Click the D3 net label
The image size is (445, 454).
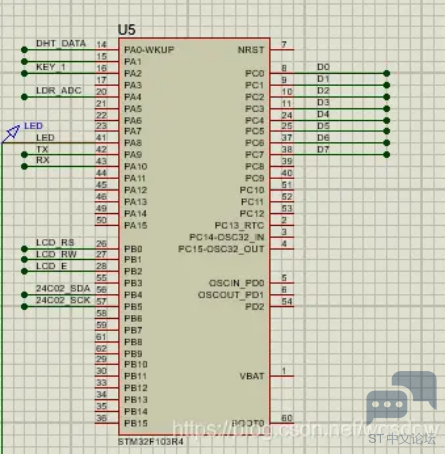click(323, 102)
